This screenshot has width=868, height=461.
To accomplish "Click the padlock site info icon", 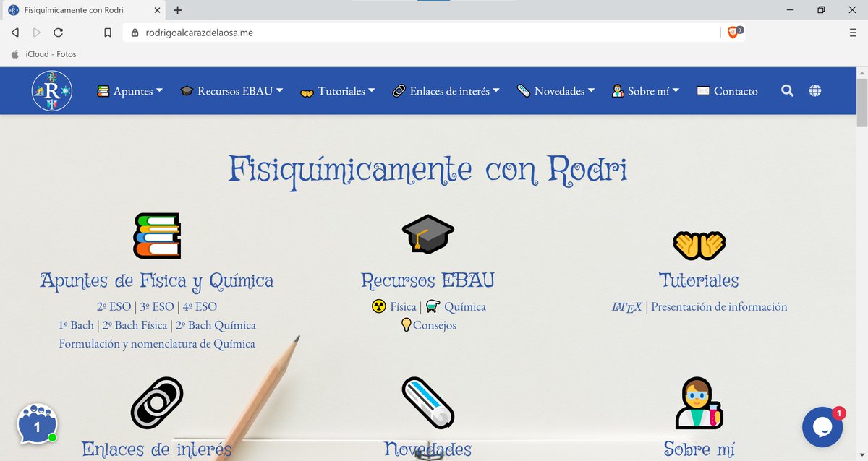I will (x=135, y=33).
